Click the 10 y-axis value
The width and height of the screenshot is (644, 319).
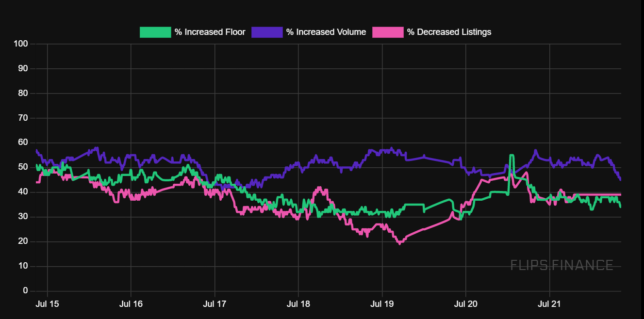(23, 266)
